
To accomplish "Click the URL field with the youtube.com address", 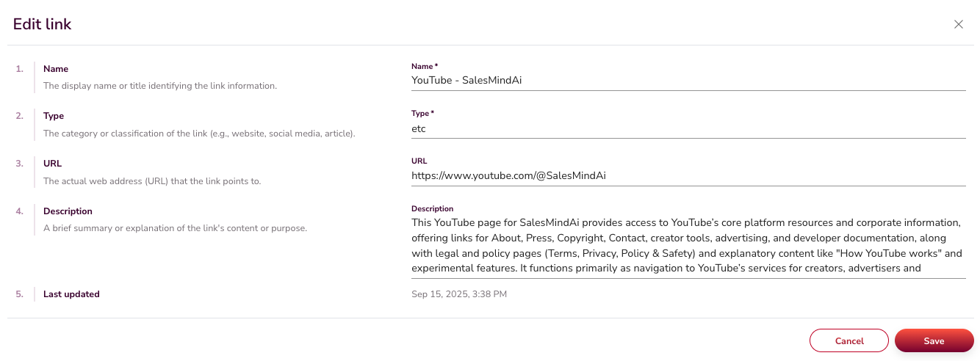I will pos(688,176).
